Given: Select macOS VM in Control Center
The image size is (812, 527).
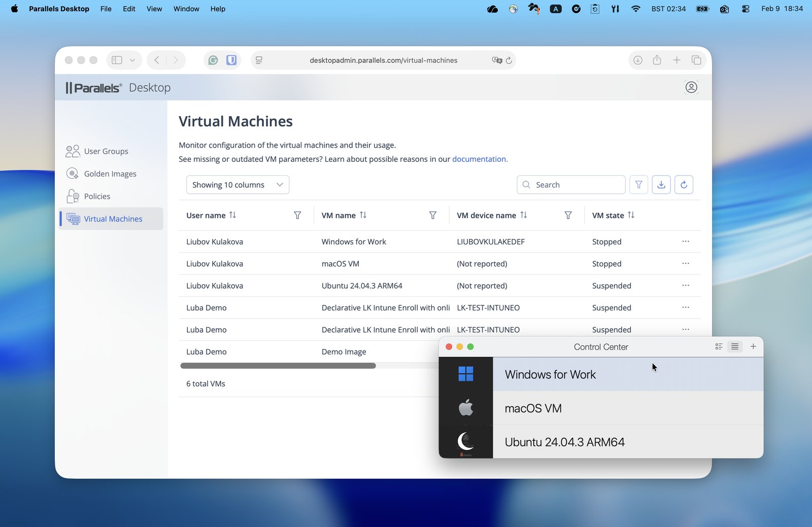Looking at the screenshot, I should [628, 408].
